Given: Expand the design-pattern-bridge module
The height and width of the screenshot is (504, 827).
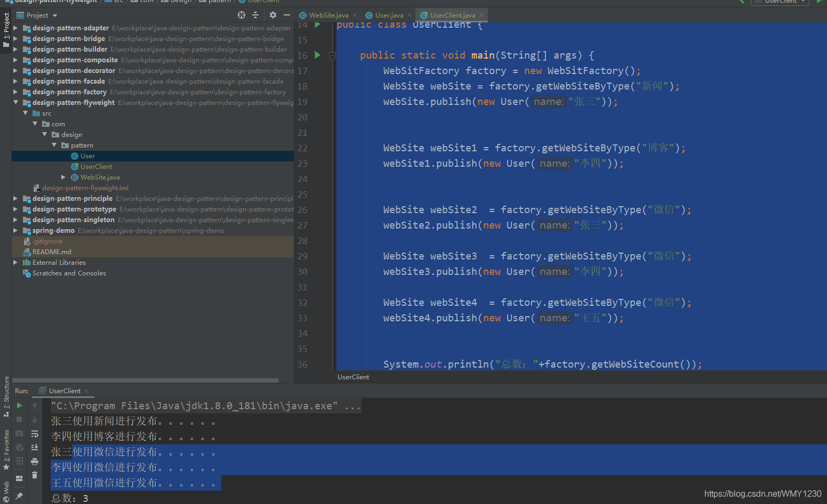Looking at the screenshot, I should (15, 38).
